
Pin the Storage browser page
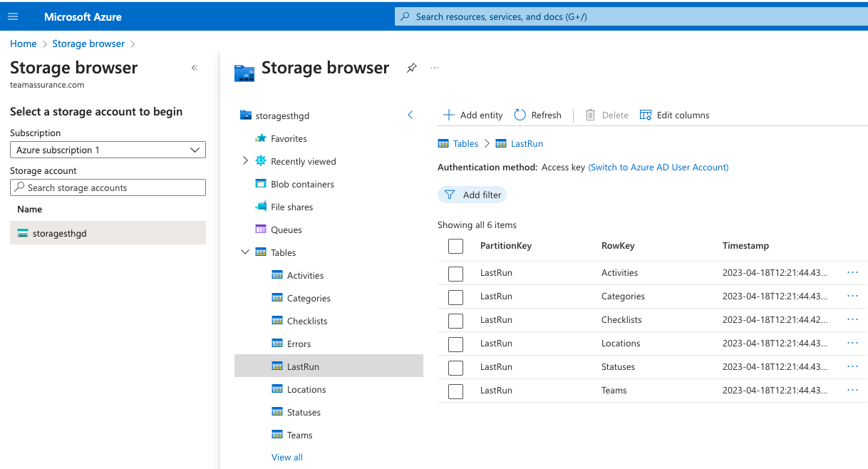[x=411, y=68]
